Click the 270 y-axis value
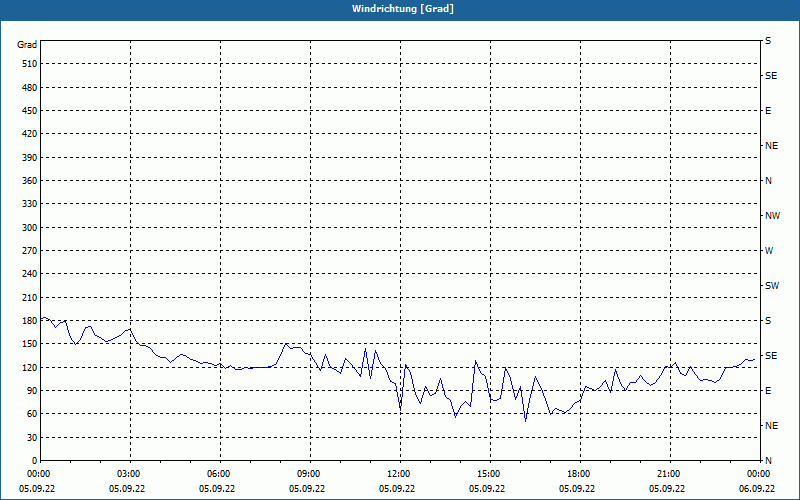This screenshot has width=800, height=500. [x=30, y=251]
